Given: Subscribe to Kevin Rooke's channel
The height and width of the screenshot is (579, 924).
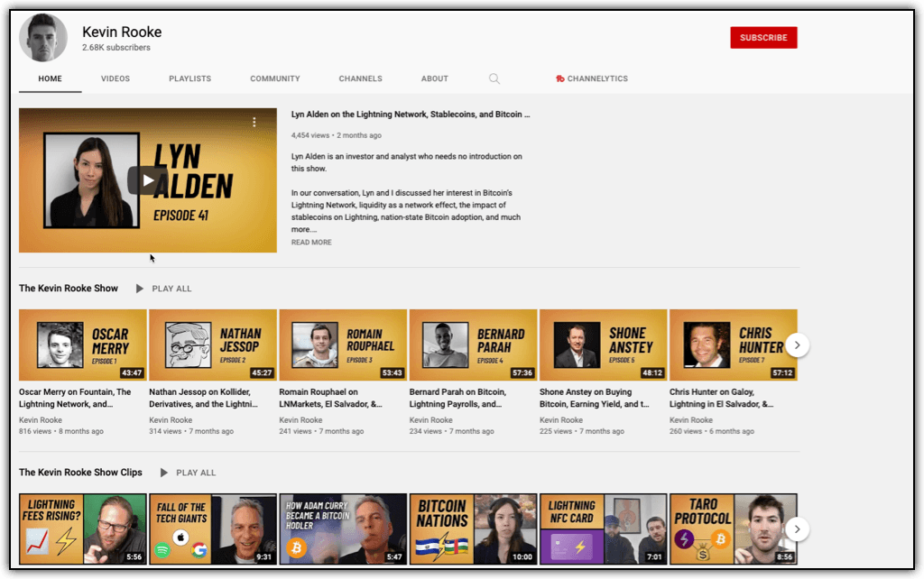Looking at the screenshot, I should [763, 38].
